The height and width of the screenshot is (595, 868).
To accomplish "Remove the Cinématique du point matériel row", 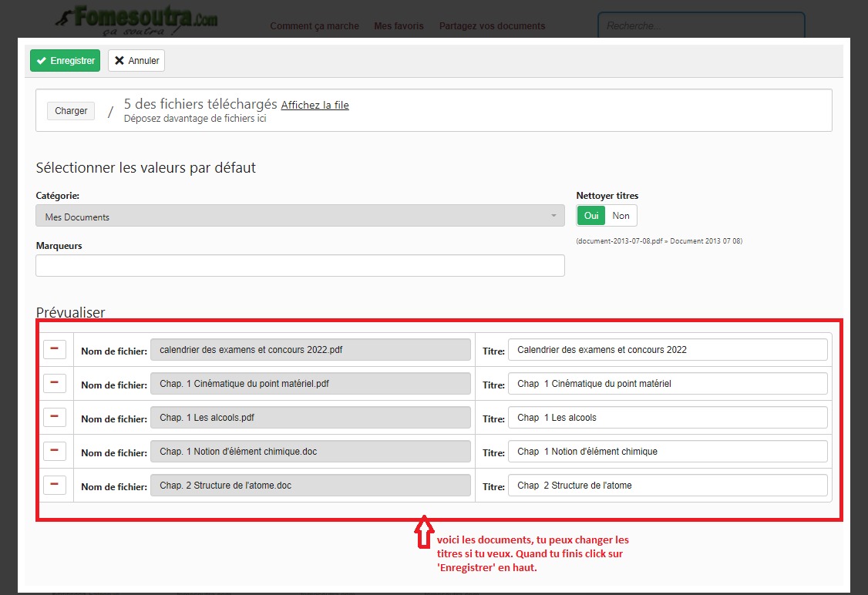I will pyautogui.click(x=55, y=383).
